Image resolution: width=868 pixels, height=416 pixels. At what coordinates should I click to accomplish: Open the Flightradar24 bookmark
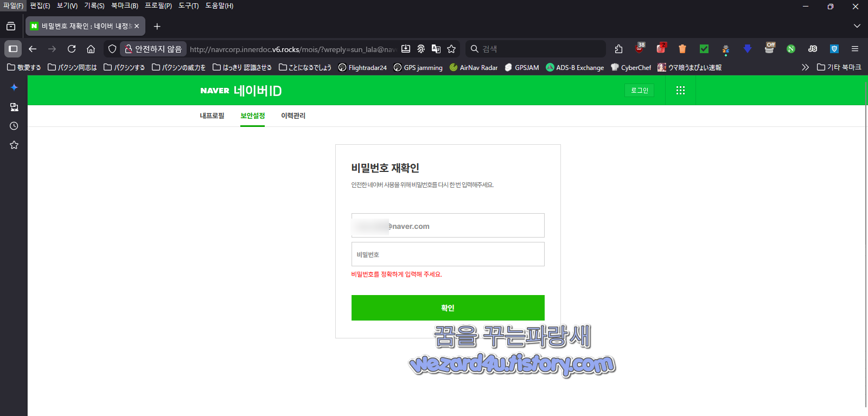pyautogui.click(x=362, y=67)
